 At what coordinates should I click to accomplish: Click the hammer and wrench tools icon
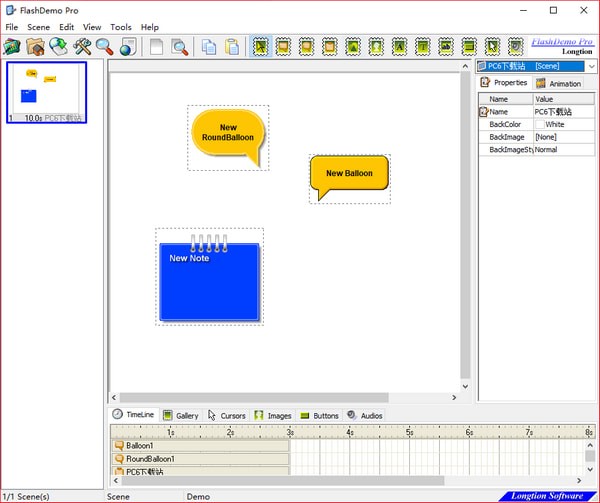click(x=82, y=46)
